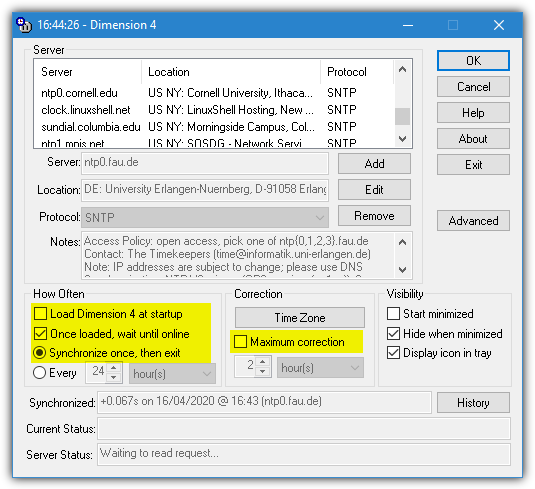Click the Every interval number field 24

click(x=97, y=373)
